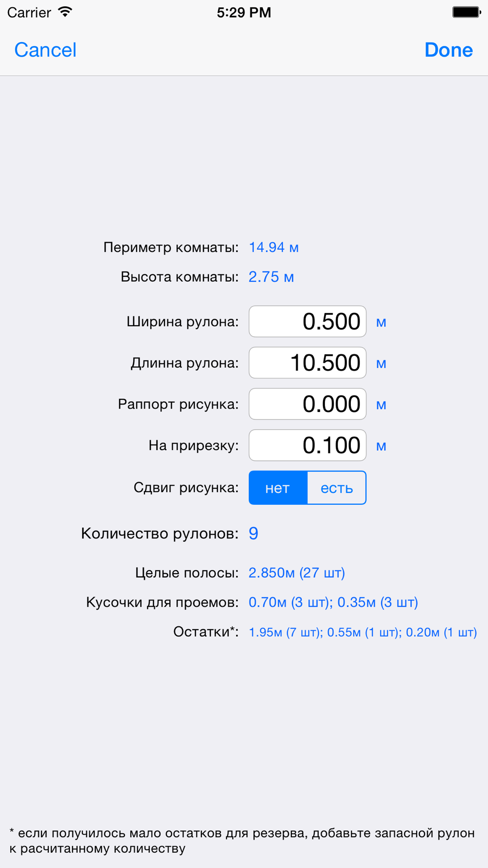Tap the Wi-Fi status icon
The height and width of the screenshot is (868, 488).
click(x=65, y=12)
